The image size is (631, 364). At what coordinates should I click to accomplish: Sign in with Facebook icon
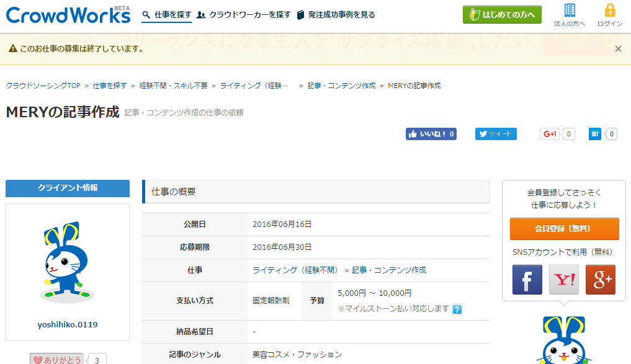(527, 280)
